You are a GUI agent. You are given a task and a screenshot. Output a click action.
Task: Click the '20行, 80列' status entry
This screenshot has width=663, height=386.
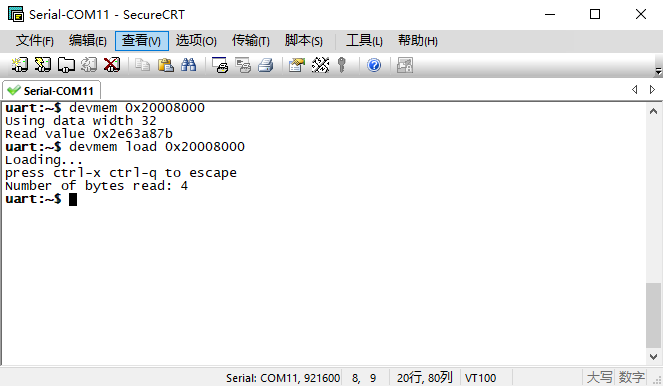coord(425,377)
